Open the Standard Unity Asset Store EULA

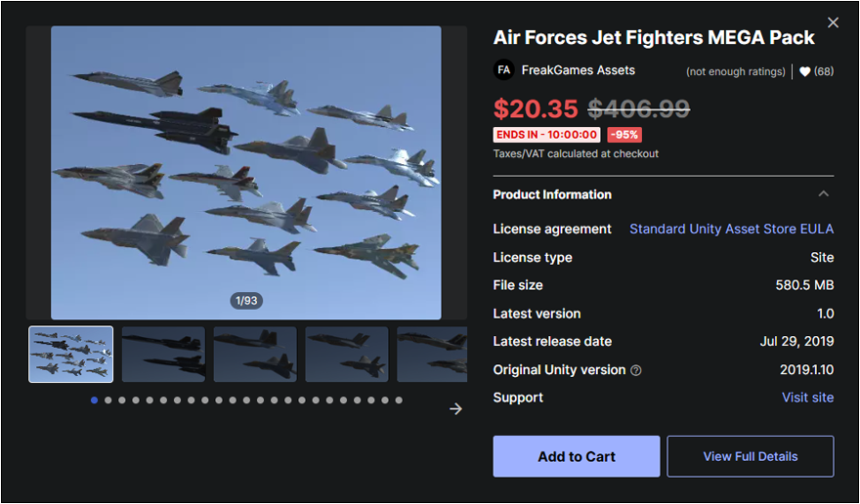coord(731,229)
